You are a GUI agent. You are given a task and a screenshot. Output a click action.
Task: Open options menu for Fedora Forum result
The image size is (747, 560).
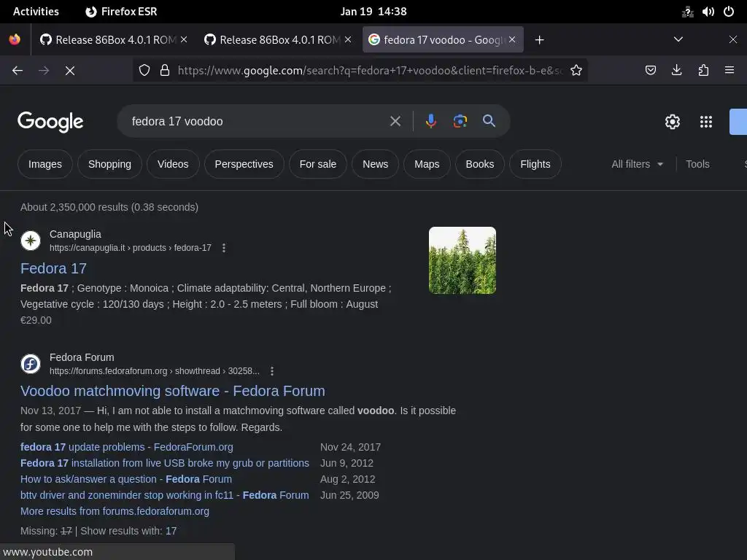[272, 371]
